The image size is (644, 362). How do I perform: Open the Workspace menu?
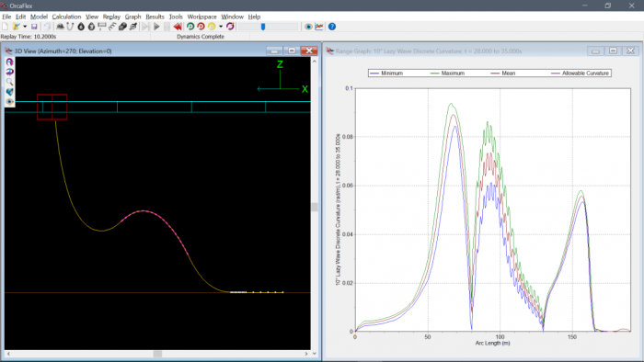[x=201, y=17]
